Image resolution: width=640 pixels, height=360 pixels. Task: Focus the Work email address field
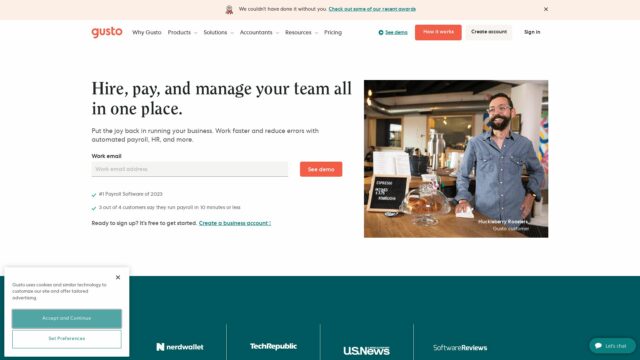tap(190, 169)
